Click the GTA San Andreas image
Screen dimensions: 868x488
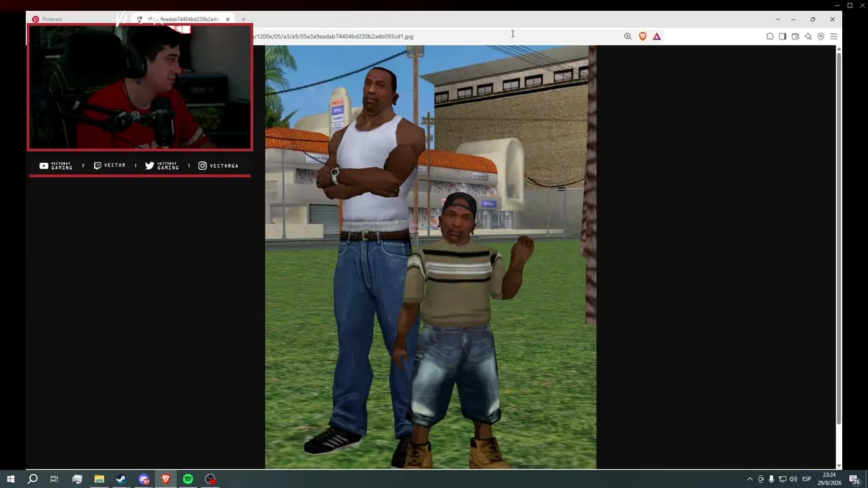431,257
